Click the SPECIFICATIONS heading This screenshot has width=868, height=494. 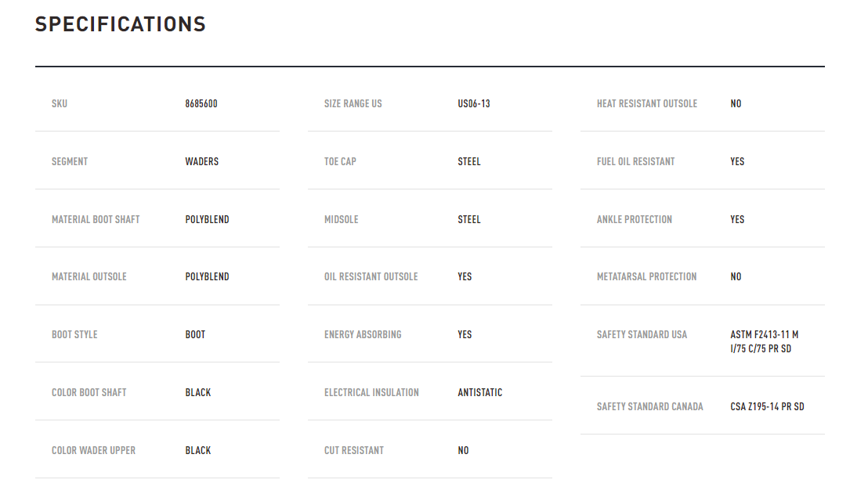121,24
